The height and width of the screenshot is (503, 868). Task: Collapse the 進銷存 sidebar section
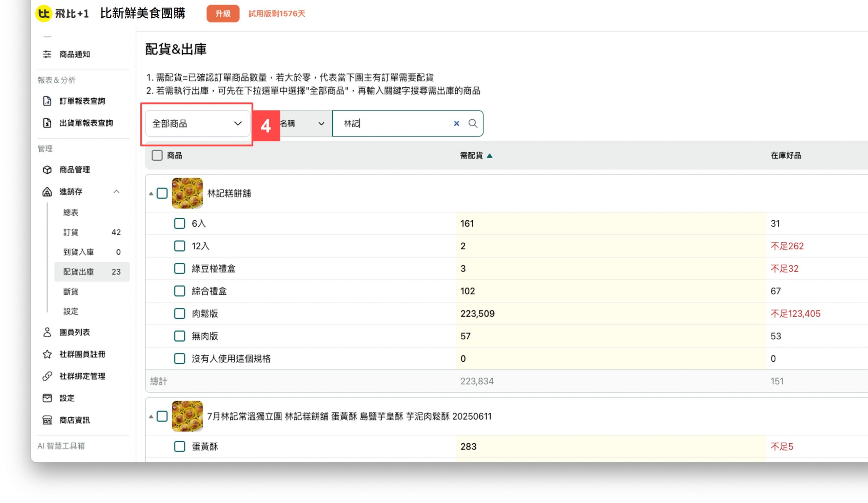coord(116,192)
